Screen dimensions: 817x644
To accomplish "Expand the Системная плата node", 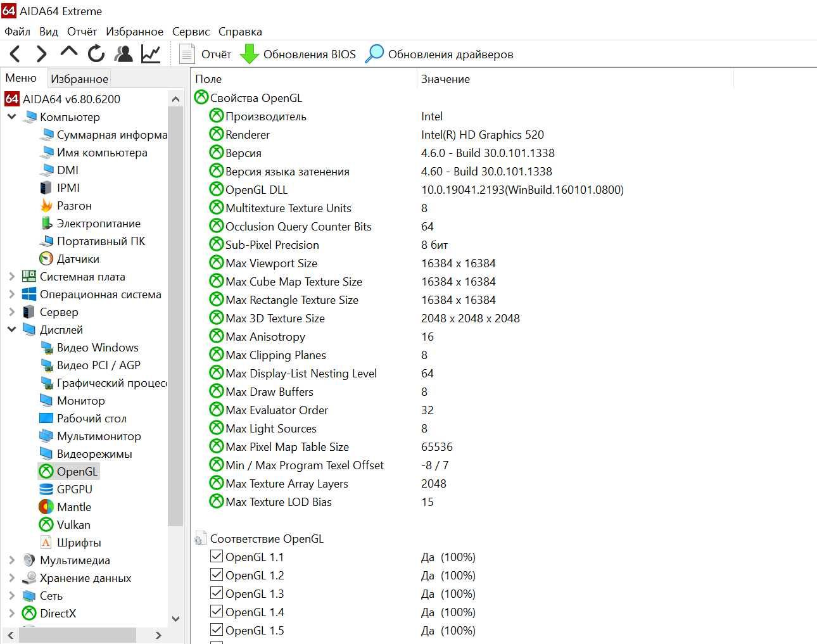I will [x=11, y=276].
